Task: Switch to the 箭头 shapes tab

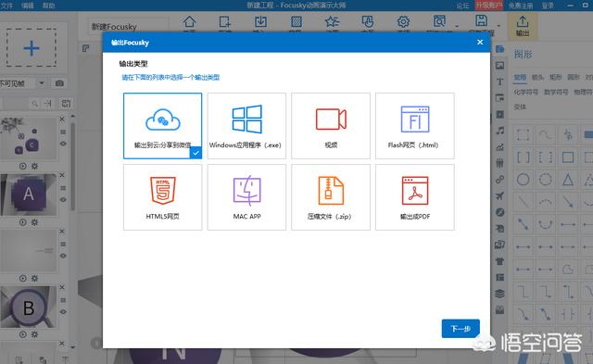Action: tap(537, 78)
